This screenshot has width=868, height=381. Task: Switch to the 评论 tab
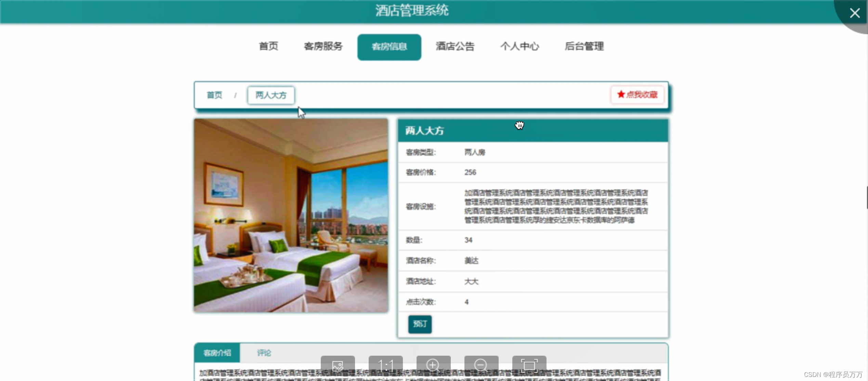pyautogui.click(x=264, y=353)
